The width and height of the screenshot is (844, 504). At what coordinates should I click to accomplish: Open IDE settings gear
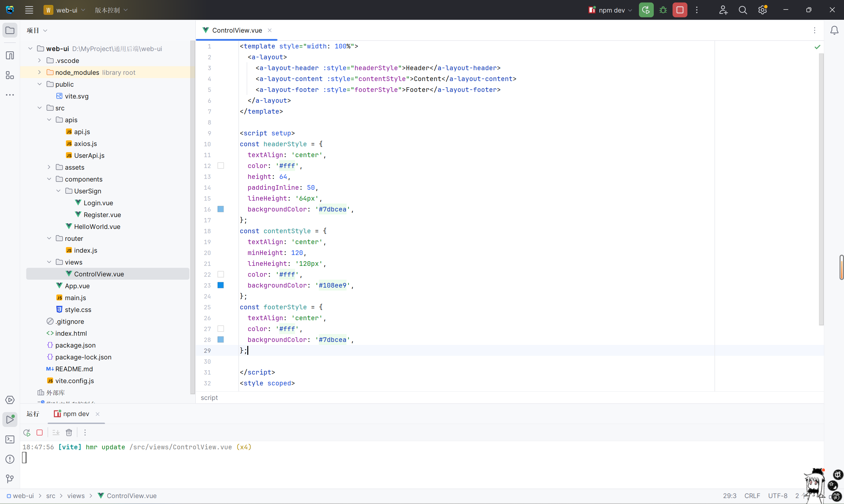coord(763,10)
